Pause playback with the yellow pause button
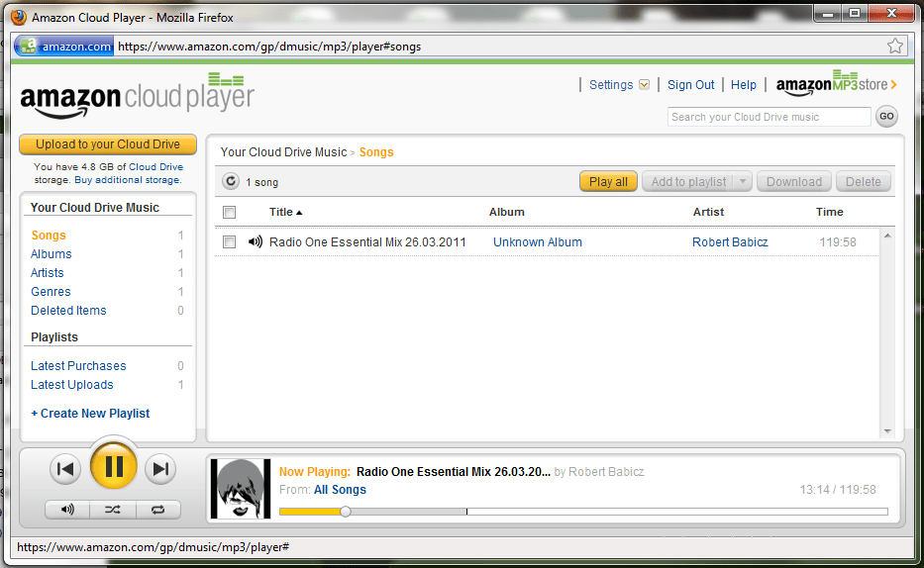 (114, 467)
